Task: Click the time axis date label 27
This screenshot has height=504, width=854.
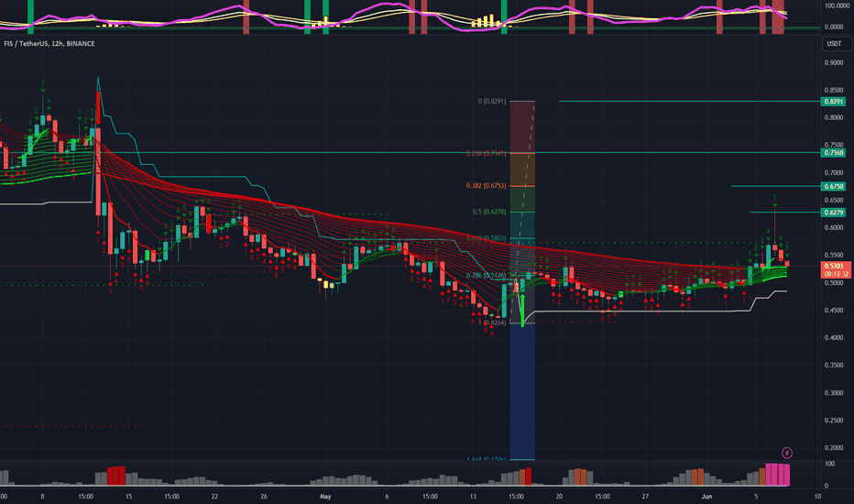Action: point(645,497)
